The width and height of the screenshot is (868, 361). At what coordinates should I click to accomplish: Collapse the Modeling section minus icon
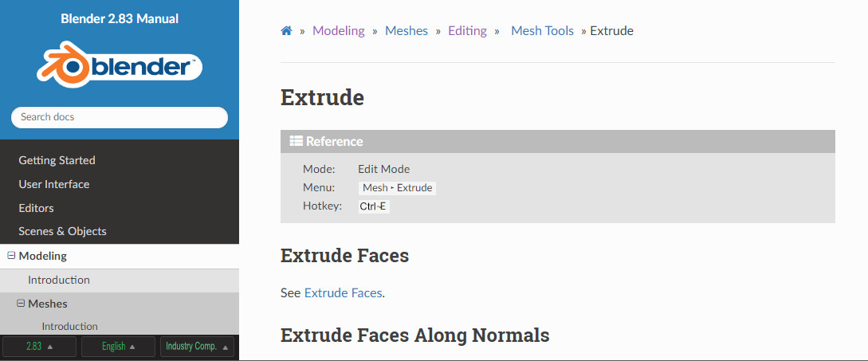[x=11, y=256]
